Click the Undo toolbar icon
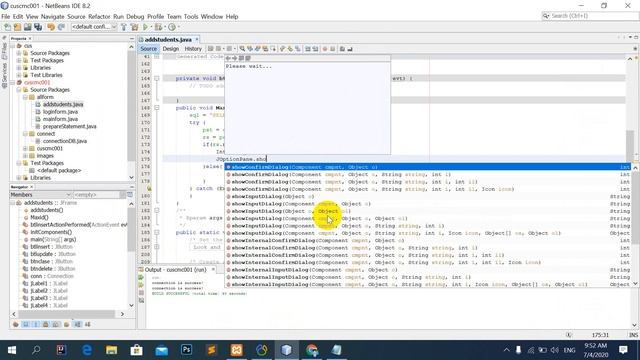Screen dimensions: 640x360 51,27
